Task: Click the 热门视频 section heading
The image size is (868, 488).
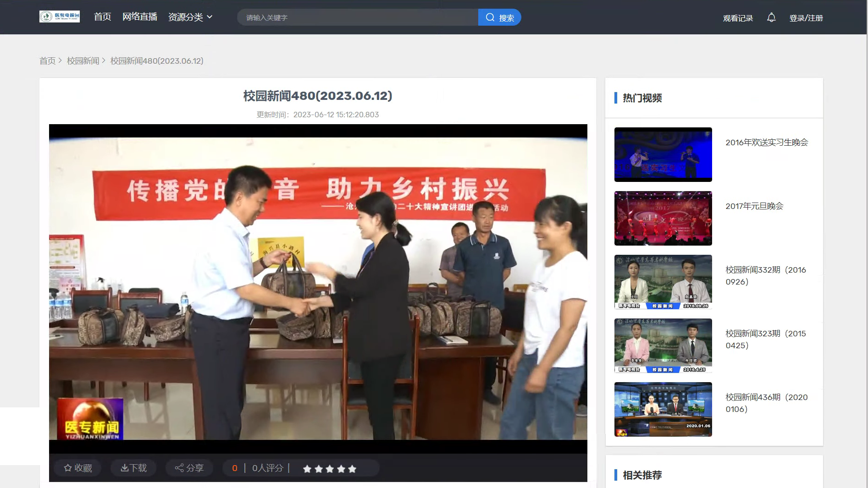Action: pyautogui.click(x=642, y=98)
